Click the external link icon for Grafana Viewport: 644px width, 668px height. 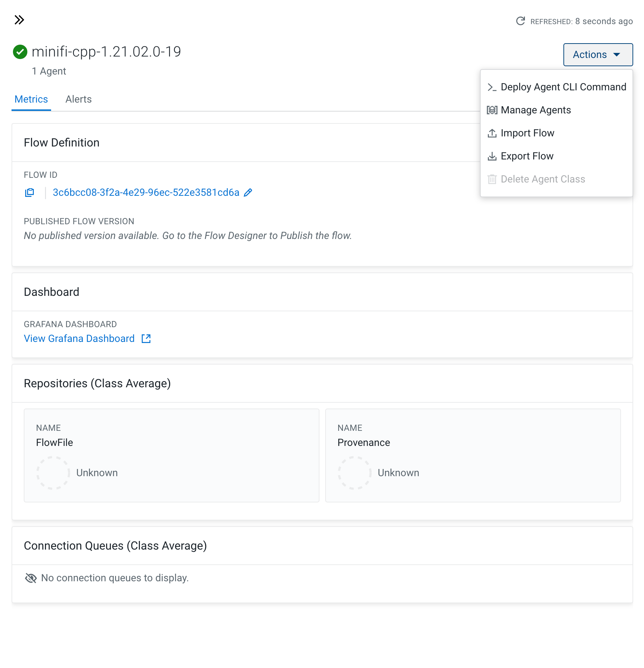[146, 339]
